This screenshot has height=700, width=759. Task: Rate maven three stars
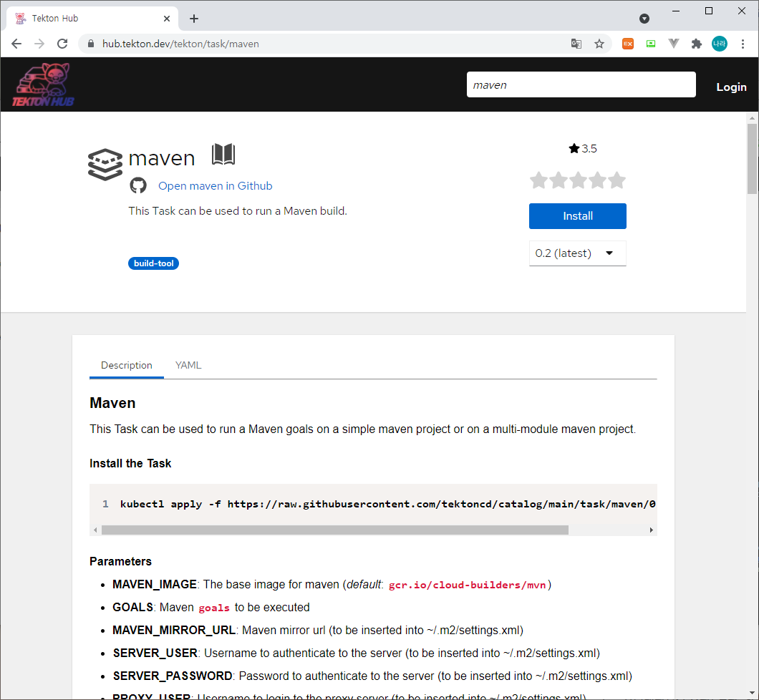tap(578, 180)
